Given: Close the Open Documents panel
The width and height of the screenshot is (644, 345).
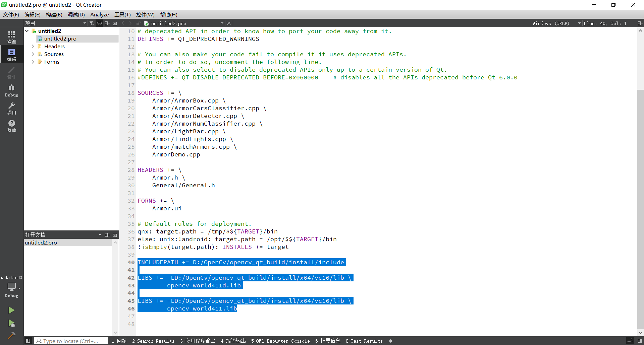Looking at the screenshot, I should pos(115,235).
